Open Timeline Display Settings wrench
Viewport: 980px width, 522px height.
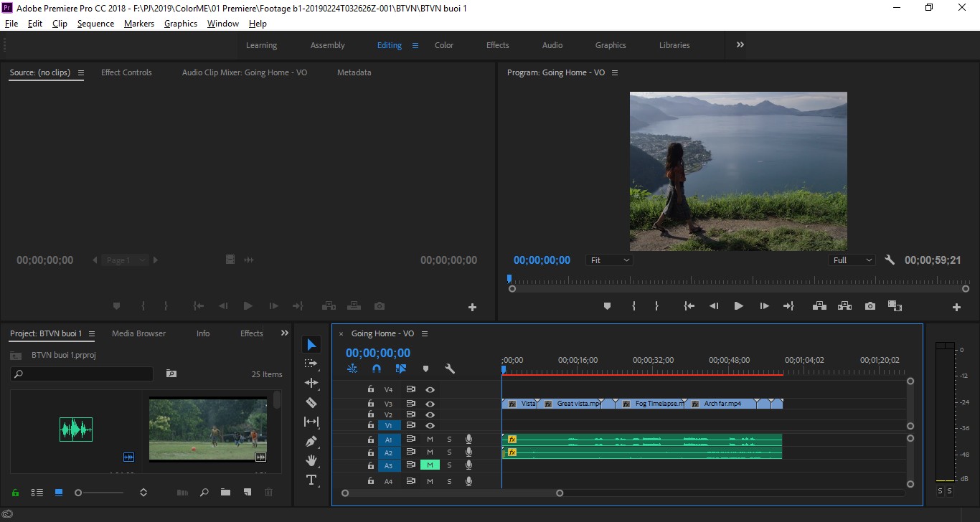pyautogui.click(x=450, y=369)
